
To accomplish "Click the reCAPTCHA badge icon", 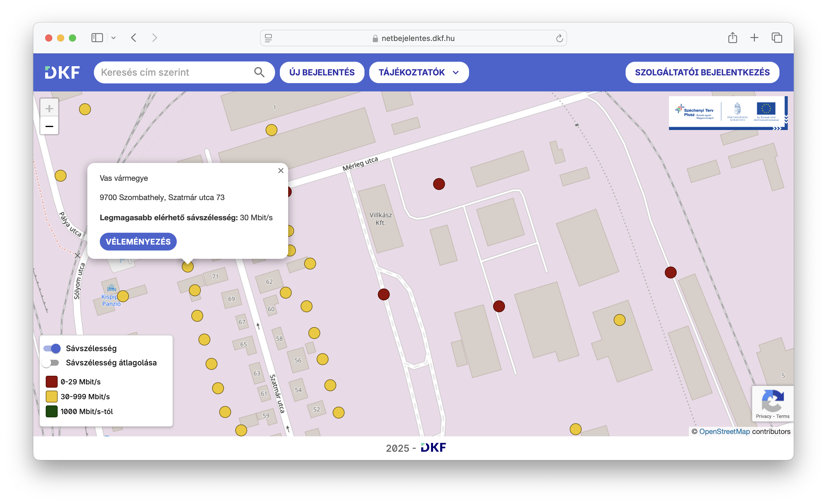I will (773, 400).
